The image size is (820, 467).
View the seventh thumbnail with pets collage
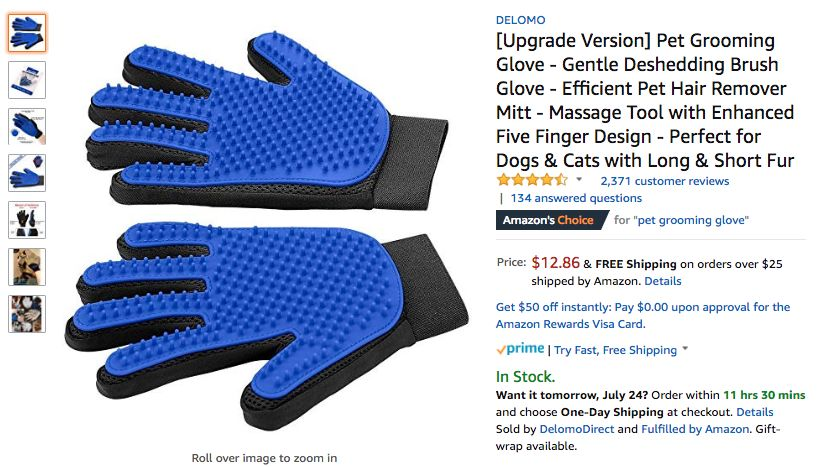click(x=27, y=314)
